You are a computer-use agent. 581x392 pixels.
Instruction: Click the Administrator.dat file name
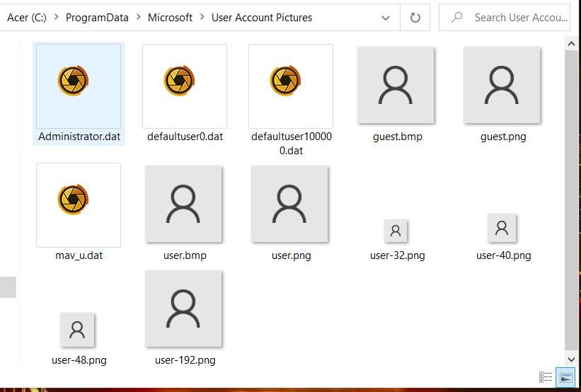(x=79, y=137)
